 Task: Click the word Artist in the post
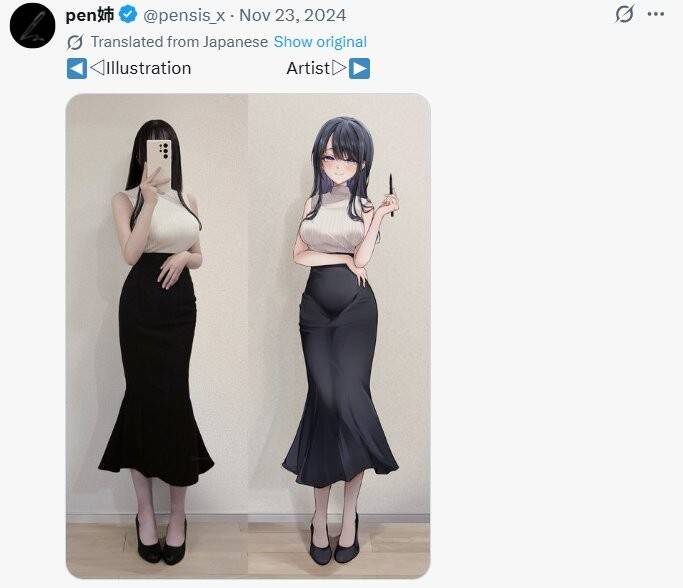tap(308, 68)
